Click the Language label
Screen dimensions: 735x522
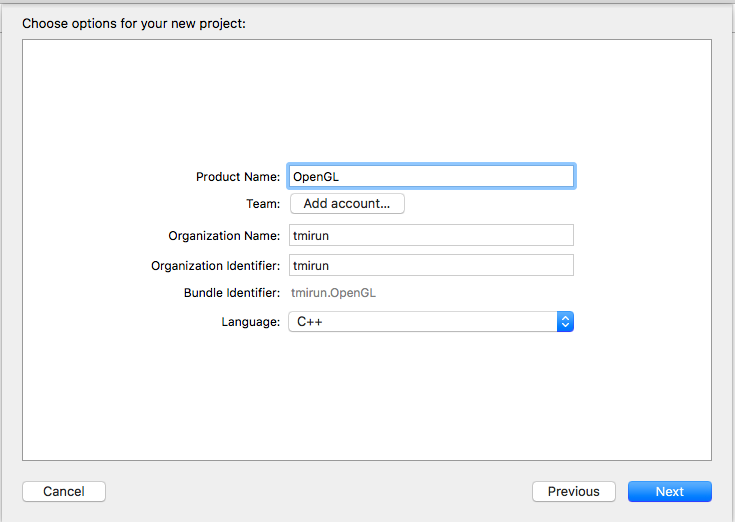click(250, 322)
